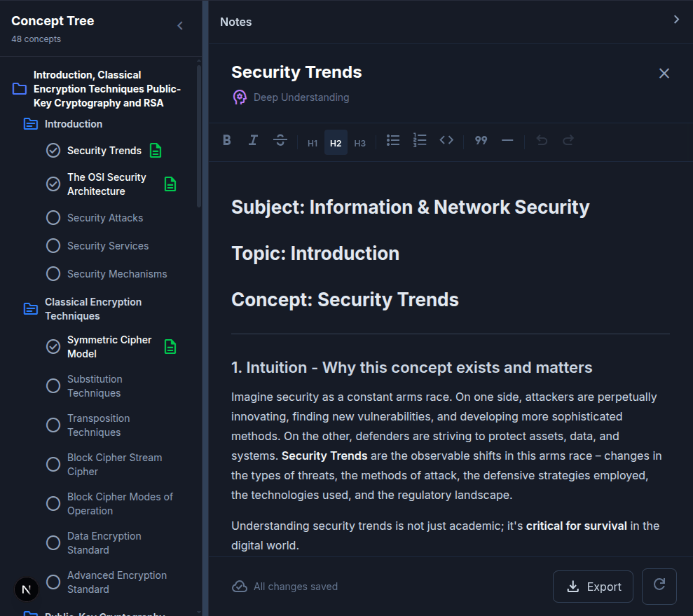Insert a blockquote

click(x=481, y=140)
